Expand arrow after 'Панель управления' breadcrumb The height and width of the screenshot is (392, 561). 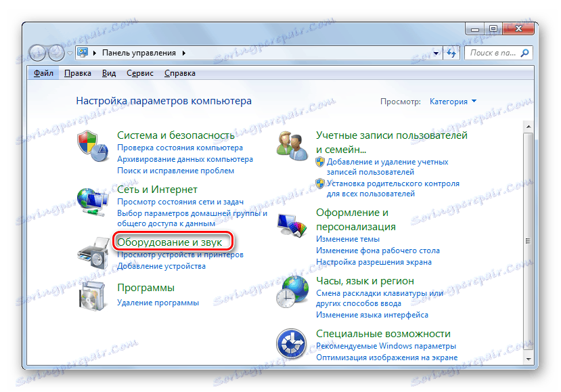[184, 53]
